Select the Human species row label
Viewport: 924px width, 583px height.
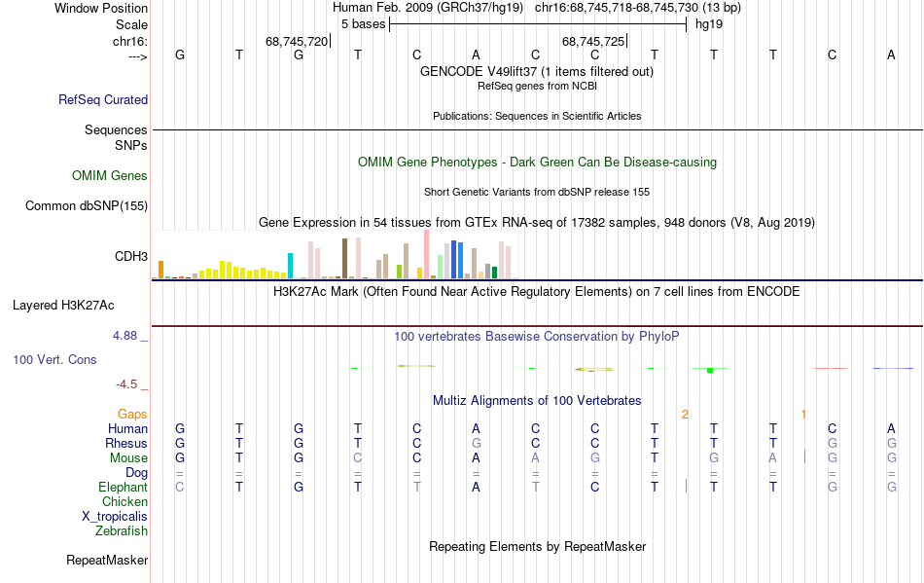127,428
